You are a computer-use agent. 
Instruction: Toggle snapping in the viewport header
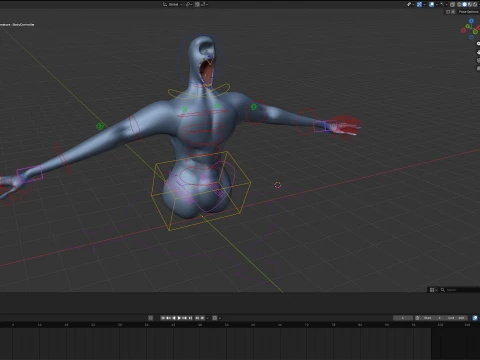pyautogui.click(x=197, y=4)
